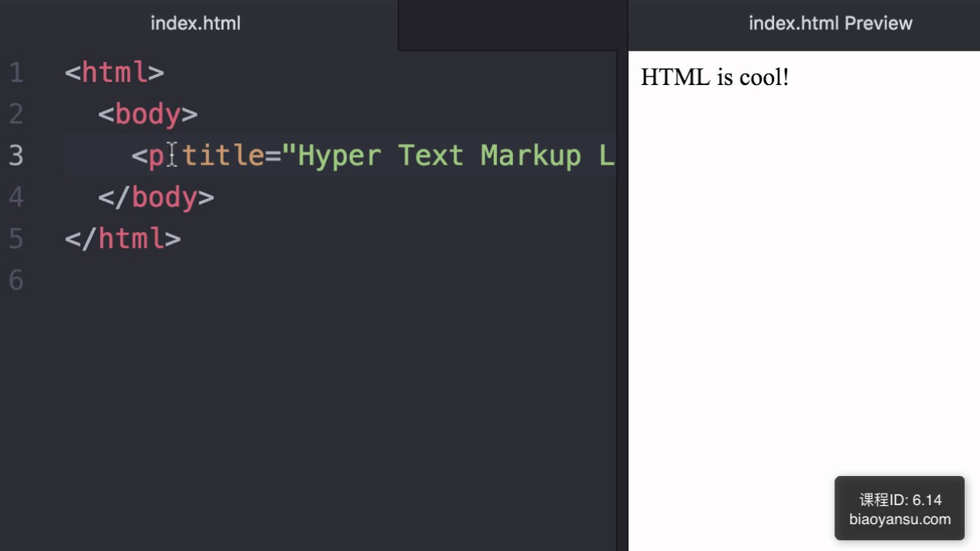
Task: Switch to the index.html editor tab
Action: (195, 24)
